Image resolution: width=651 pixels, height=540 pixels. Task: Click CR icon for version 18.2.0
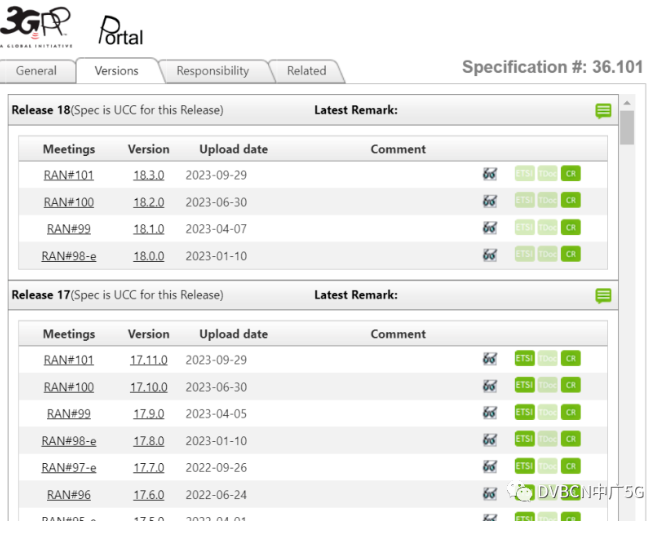point(570,201)
